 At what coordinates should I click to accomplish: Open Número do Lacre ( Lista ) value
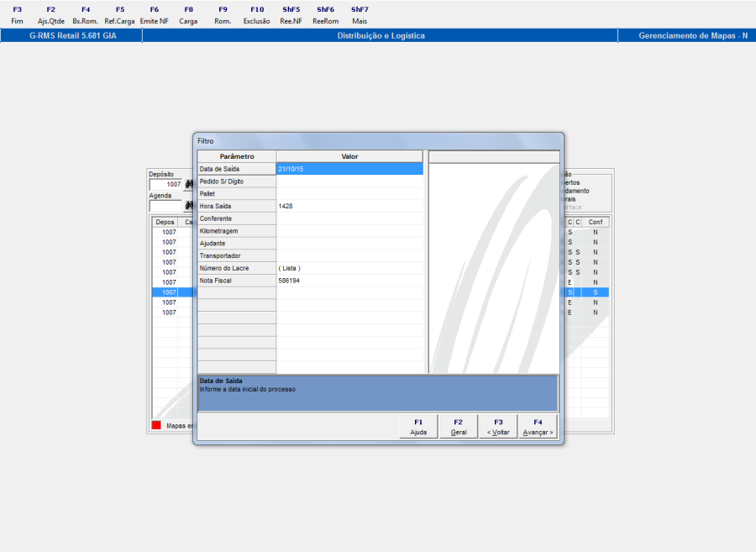[x=349, y=268]
